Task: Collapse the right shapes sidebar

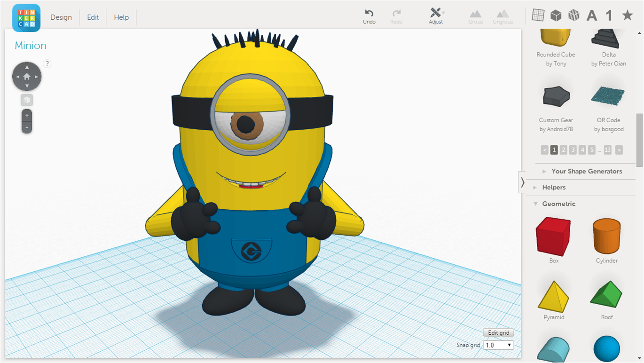Action: pyautogui.click(x=522, y=182)
